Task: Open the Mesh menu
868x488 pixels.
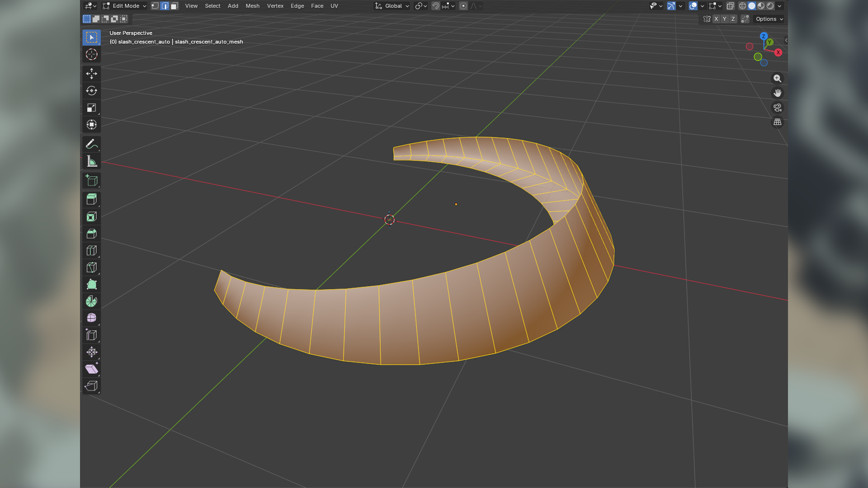Action: click(252, 6)
